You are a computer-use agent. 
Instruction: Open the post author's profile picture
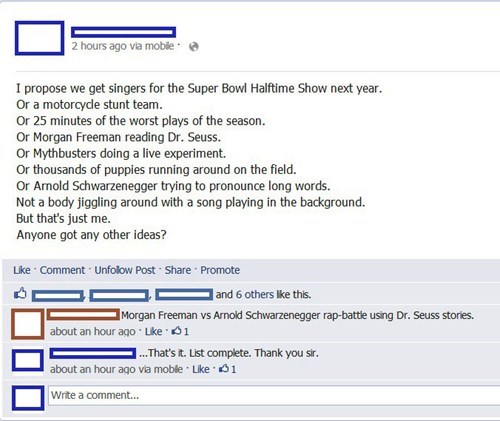point(39,38)
